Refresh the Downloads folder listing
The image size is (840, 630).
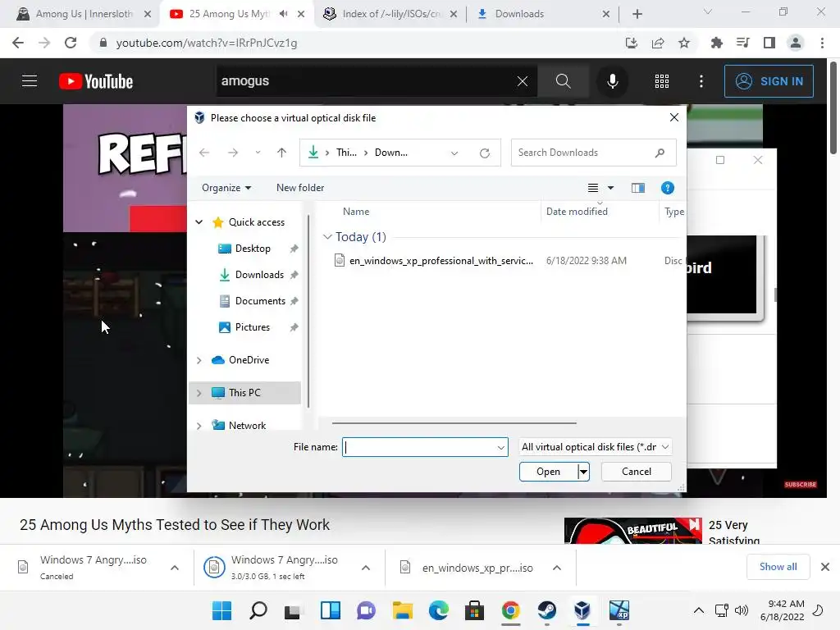[x=484, y=153]
